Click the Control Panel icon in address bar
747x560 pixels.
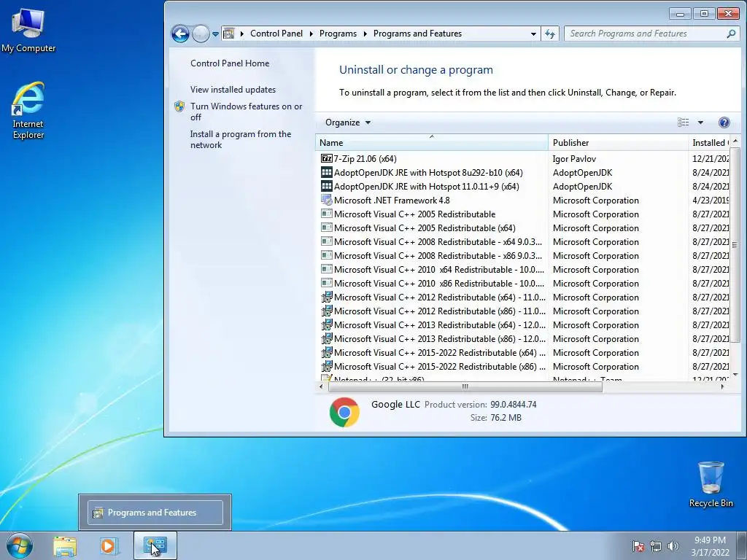point(229,34)
